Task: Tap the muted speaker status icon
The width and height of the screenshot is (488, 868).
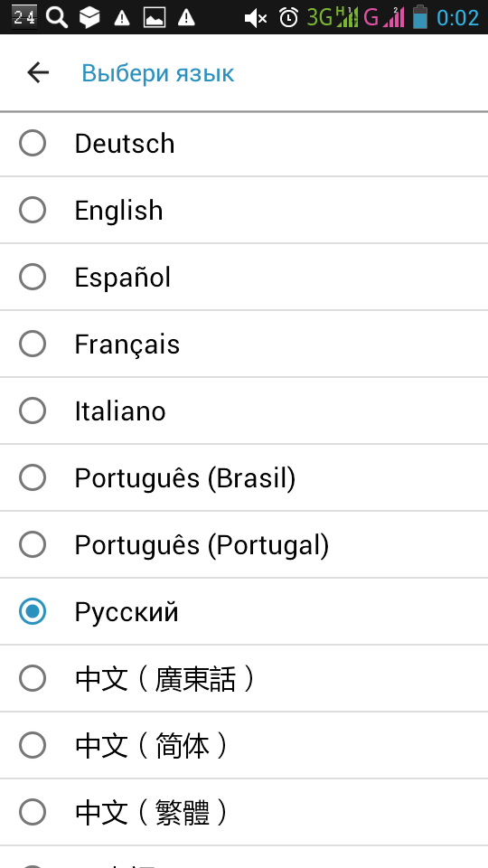Action: (x=256, y=18)
